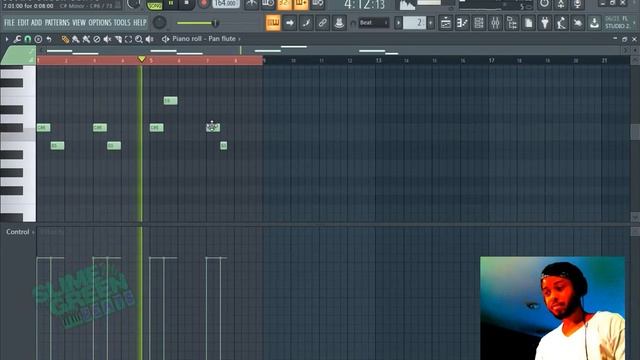This screenshot has width=640, height=360.
Task: Click the previous pattern arrow
Action: [398, 23]
